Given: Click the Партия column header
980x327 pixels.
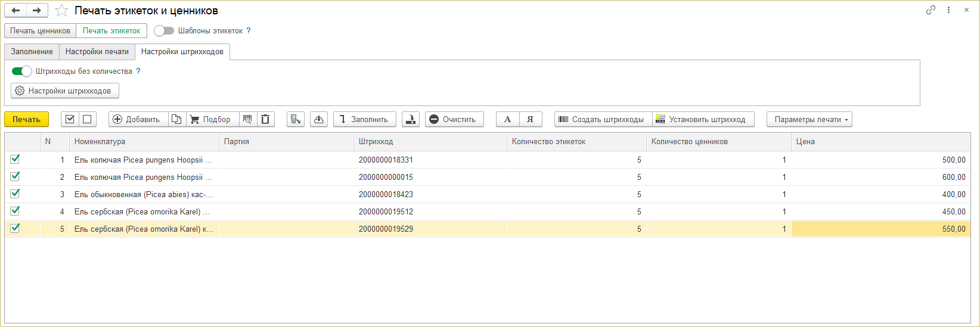Looking at the screenshot, I should tap(287, 142).
